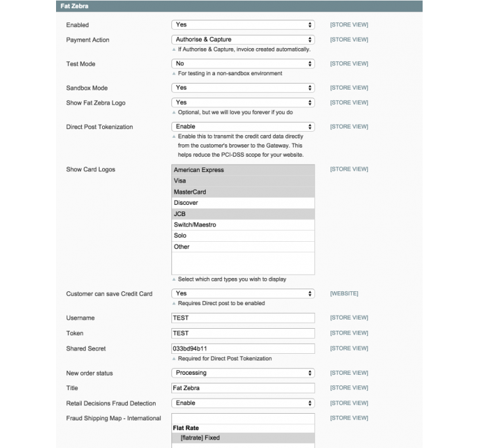Click the Username input field
Screen dimensions: 478x448
[243, 318]
